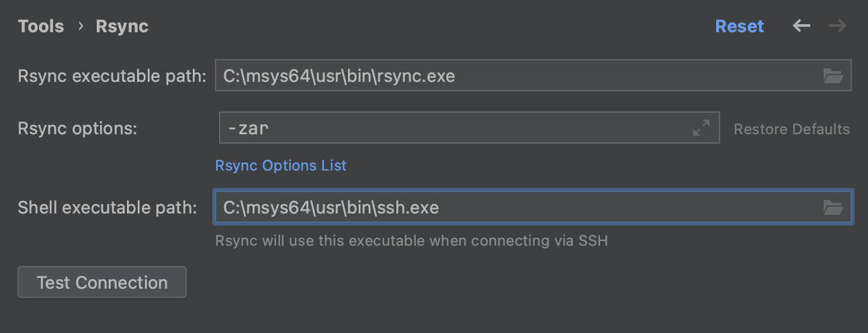Image resolution: width=868 pixels, height=333 pixels.
Task: Open the Rsync Options List link
Action: point(281,165)
